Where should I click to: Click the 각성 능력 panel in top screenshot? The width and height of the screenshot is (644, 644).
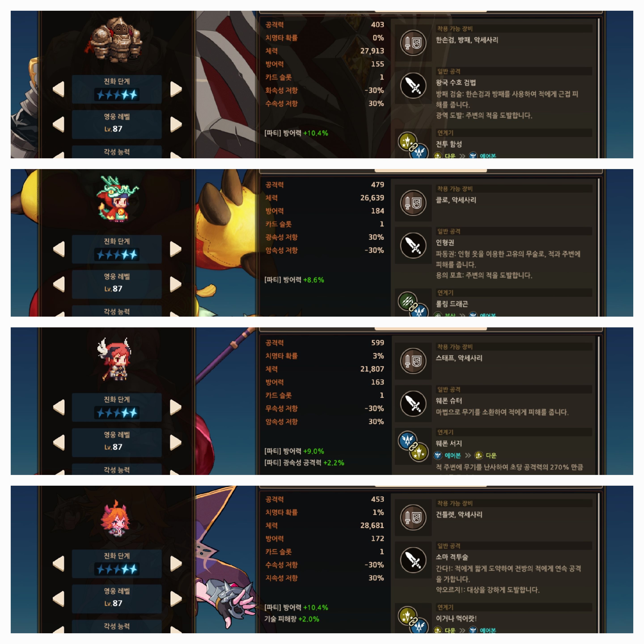[x=117, y=152]
